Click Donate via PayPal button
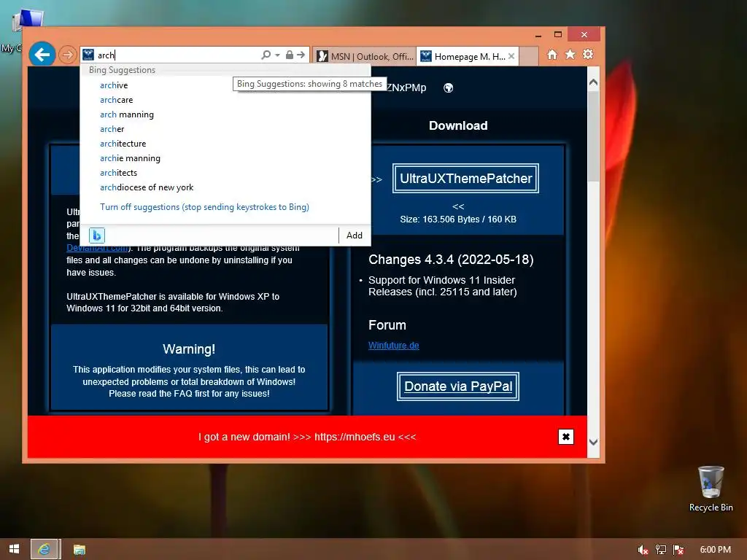 [x=458, y=386]
